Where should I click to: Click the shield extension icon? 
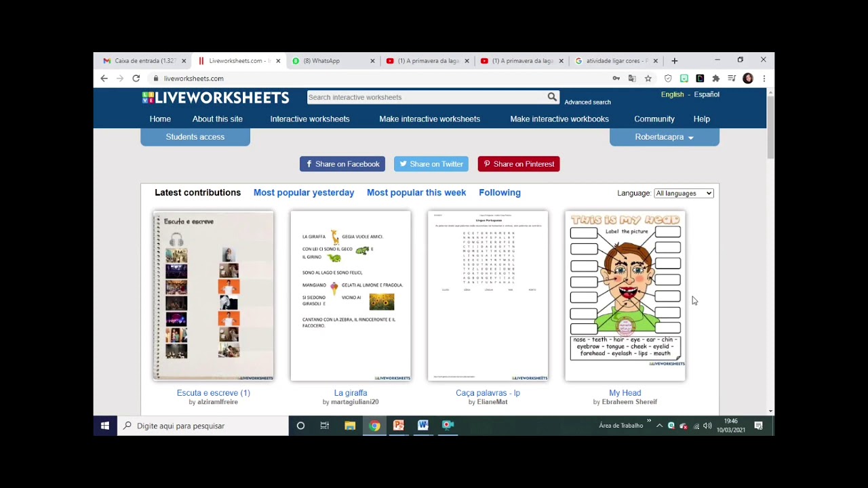(x=668, y=79)
